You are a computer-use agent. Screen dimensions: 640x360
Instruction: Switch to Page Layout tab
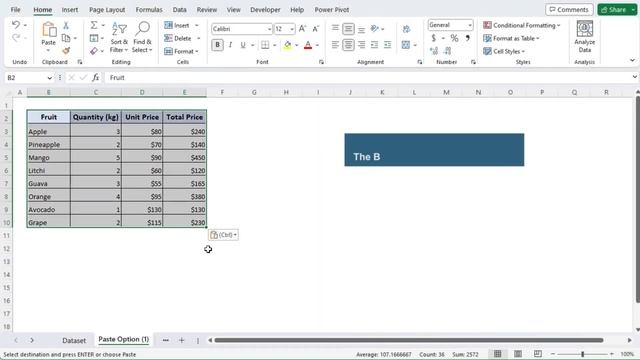pos(107,9)
